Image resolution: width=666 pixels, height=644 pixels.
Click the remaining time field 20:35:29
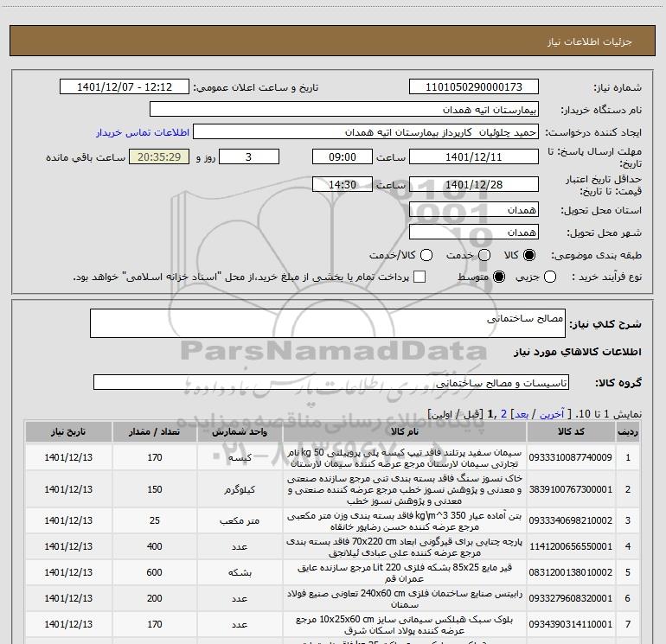pyautogui.click(x=159, y=156)
